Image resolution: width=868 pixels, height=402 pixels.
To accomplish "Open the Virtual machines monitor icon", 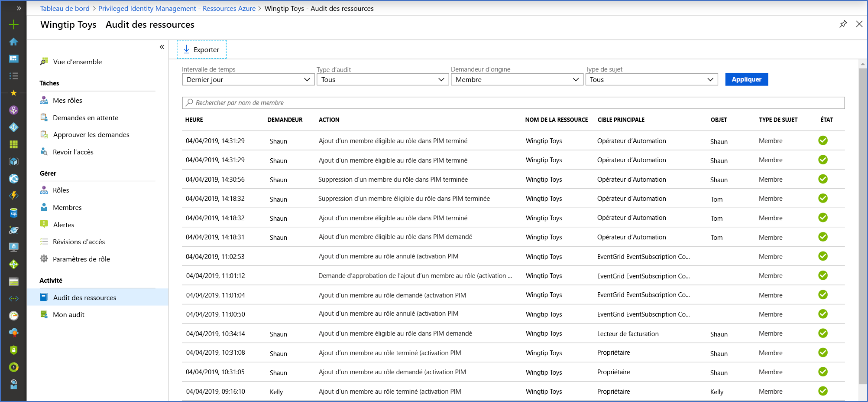I will [14, 247].
